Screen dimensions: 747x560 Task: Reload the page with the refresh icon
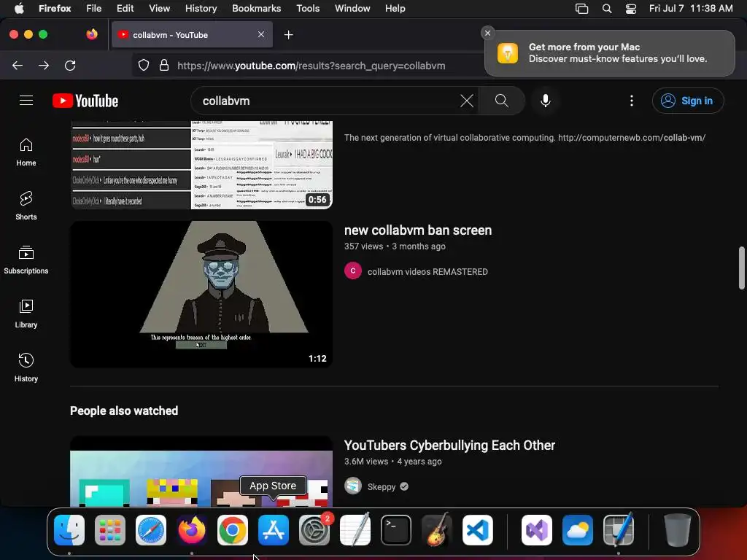pos(70,65)
